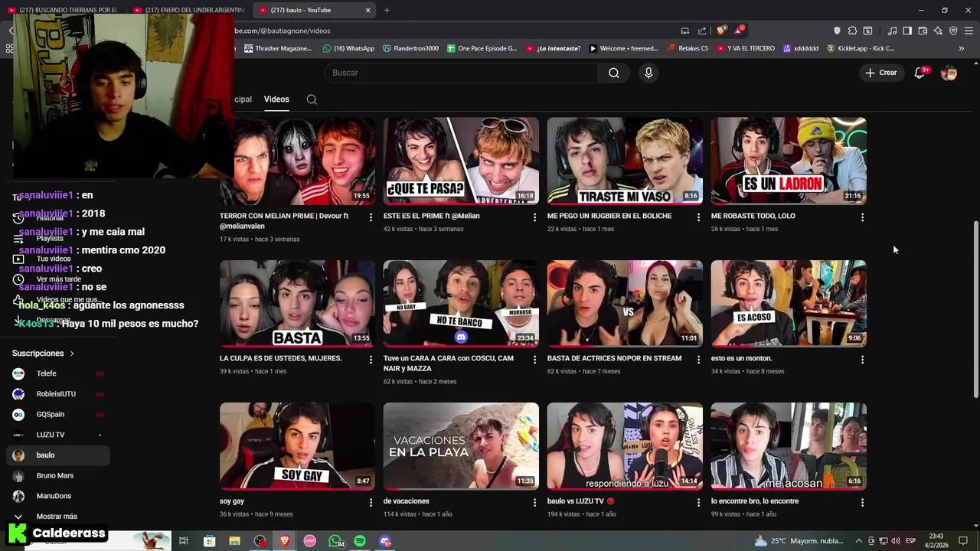Open options for 'LA CULPA ES DE USTEDES' video
This screenshot has width=980, height=551.
pos(371,360)
